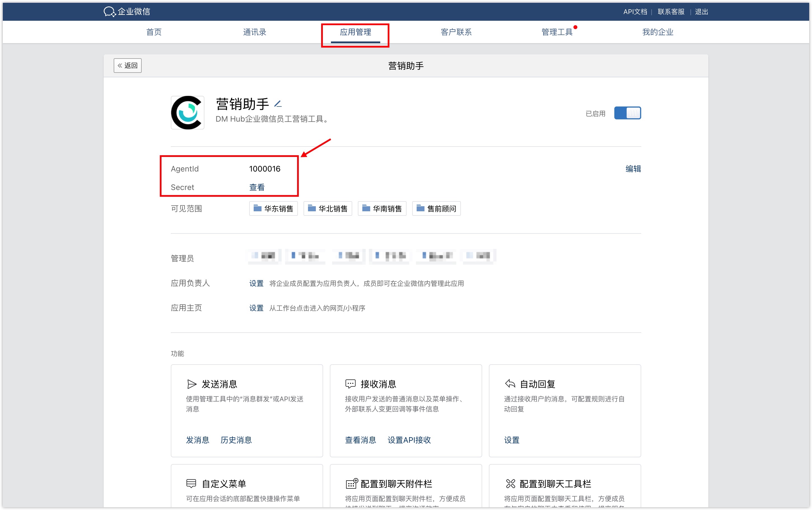Click the 配置到聊天工具栏 icon
The height and width of the screenshot is (510, 812).
click(x=510, y=484)
